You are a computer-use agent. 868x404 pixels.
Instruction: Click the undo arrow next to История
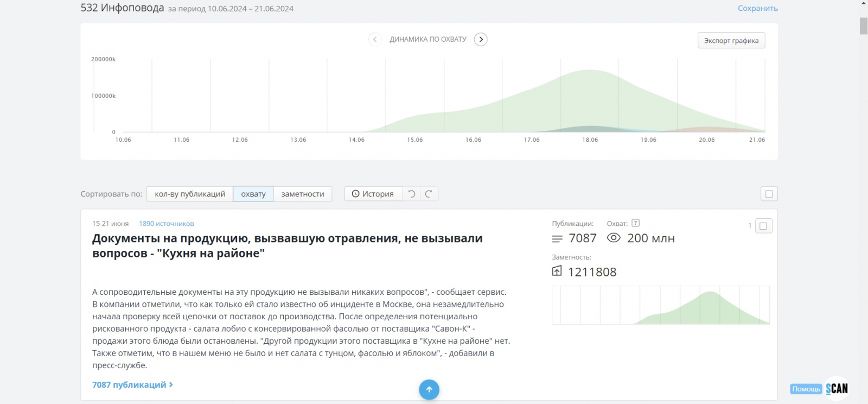click(412, 194)
